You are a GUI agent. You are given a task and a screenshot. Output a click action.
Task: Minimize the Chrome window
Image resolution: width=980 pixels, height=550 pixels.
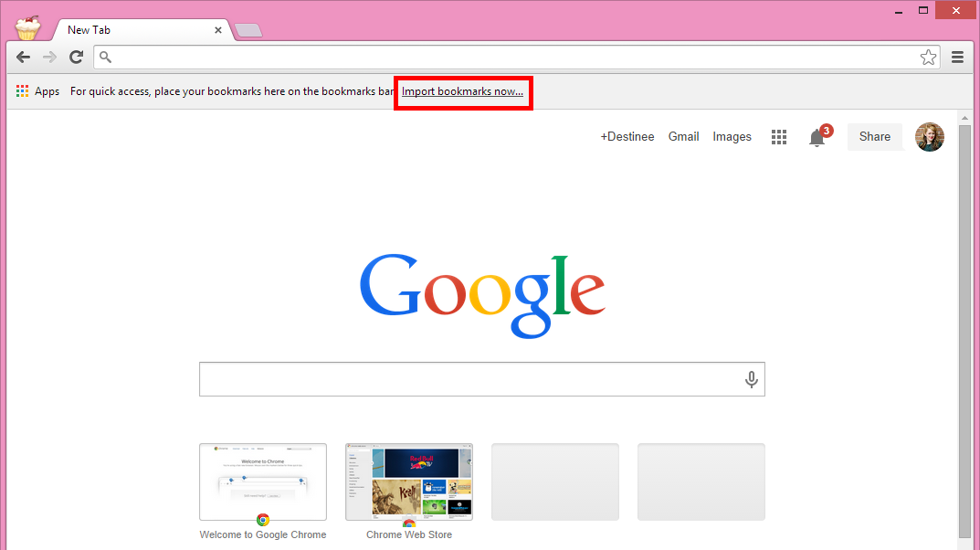pos(899,12)
